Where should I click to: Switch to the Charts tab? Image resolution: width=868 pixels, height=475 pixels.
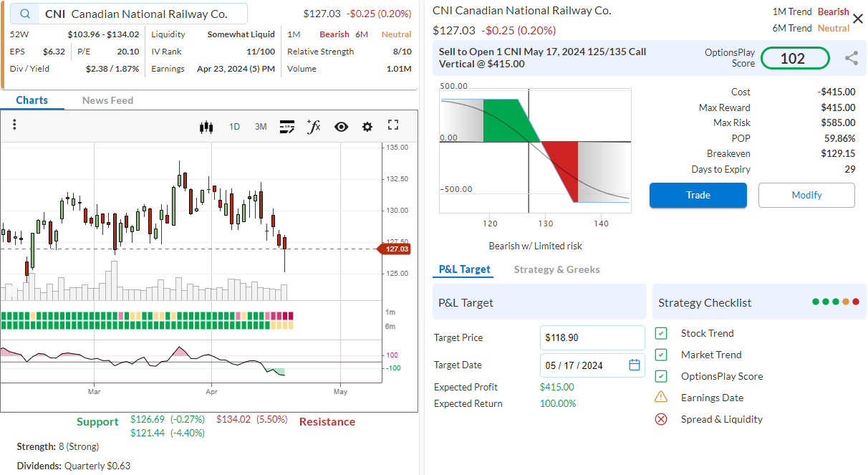(32, 100)
